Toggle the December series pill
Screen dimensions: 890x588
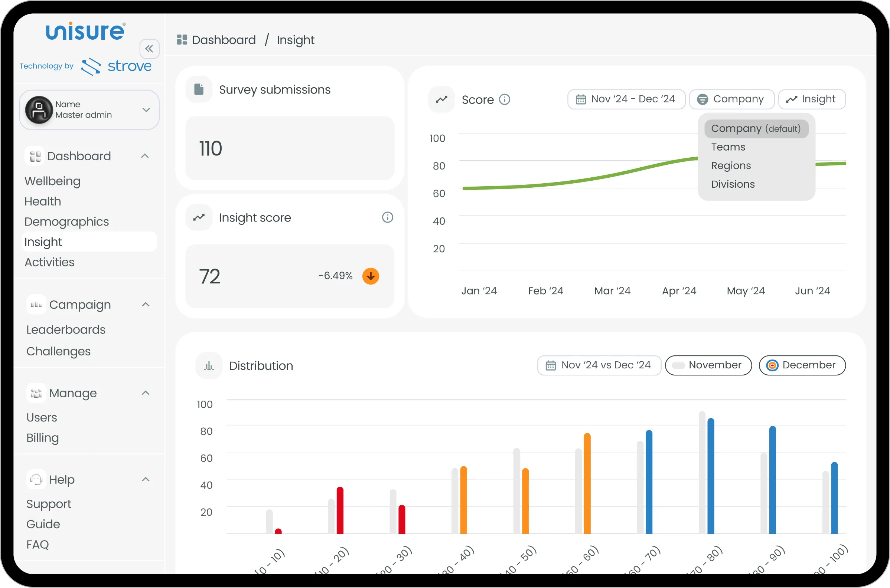coord(802,365)
